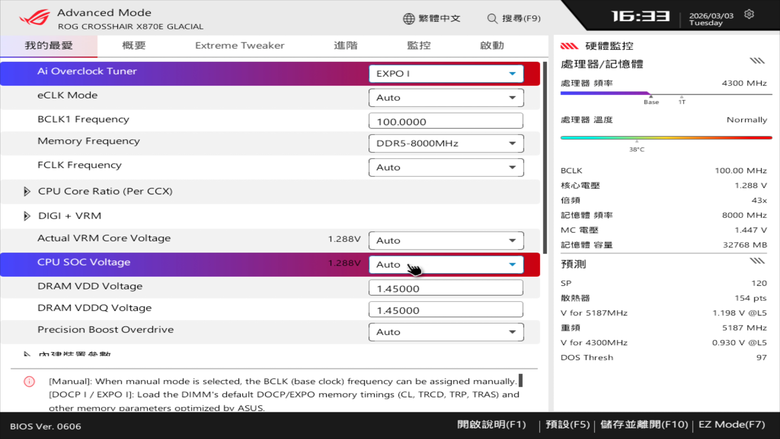
Task: Click the SP 120 prediction row
Action: point(664,283)
